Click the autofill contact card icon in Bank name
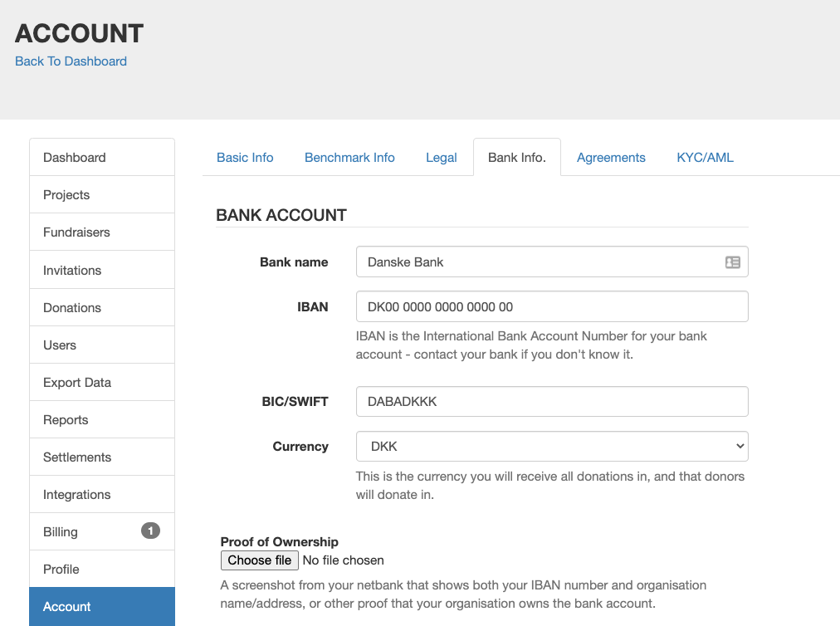Screen dimensions: 840x626 pyautogui.click(x=732, y=262)
